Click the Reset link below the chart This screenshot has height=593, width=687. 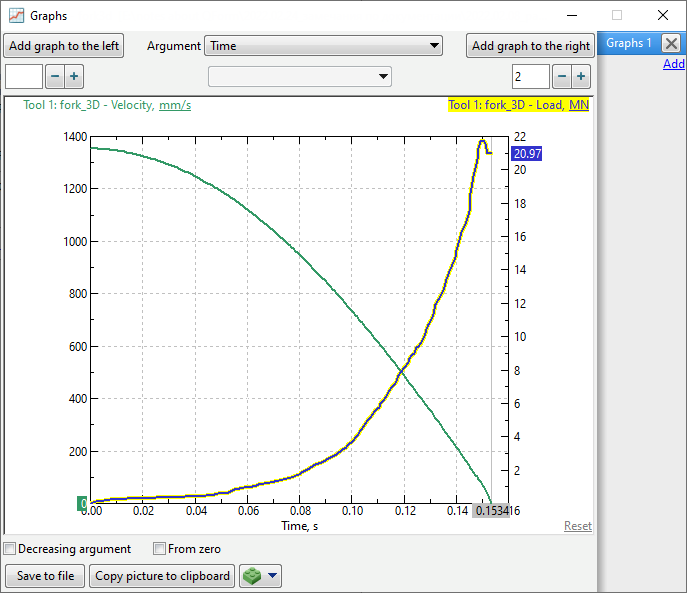(577, 526)
